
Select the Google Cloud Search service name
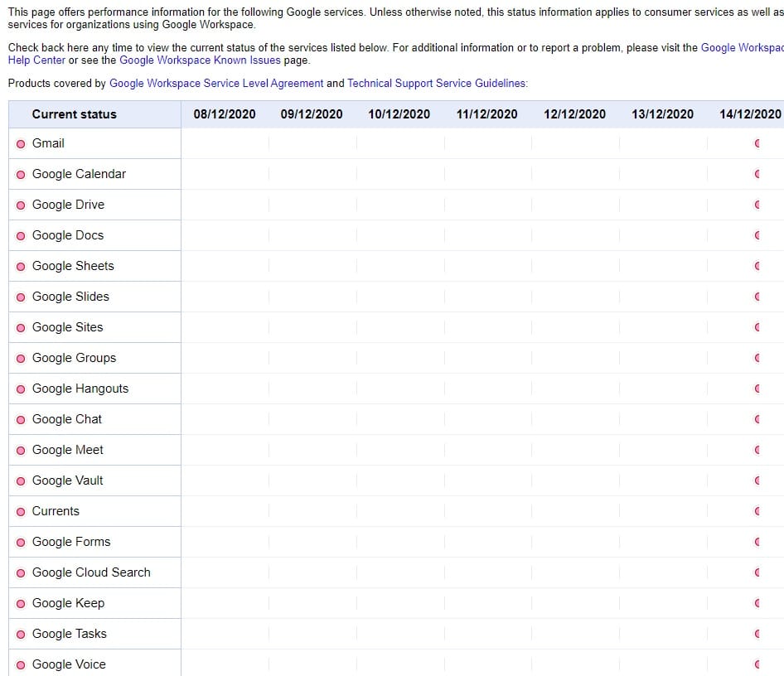click(91, 572)
